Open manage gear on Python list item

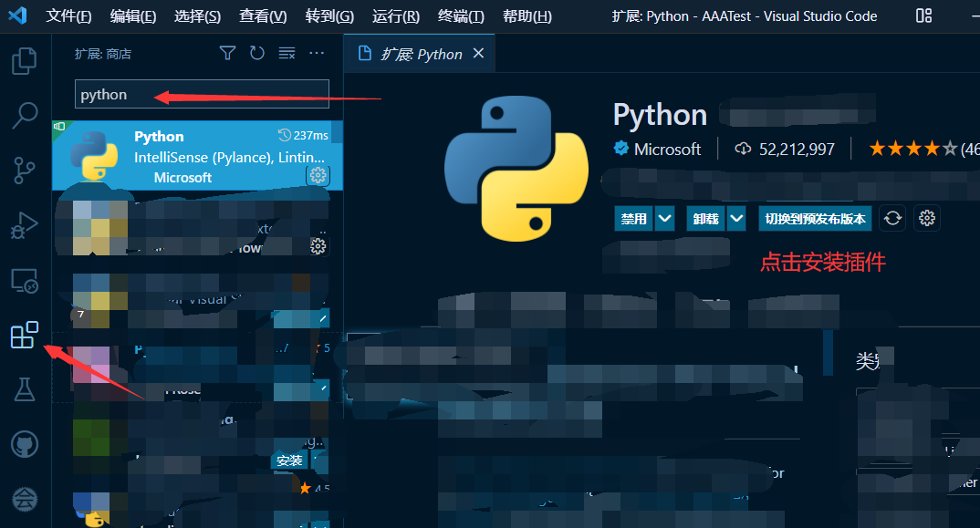pyautogui.click(x=318, y=176)
